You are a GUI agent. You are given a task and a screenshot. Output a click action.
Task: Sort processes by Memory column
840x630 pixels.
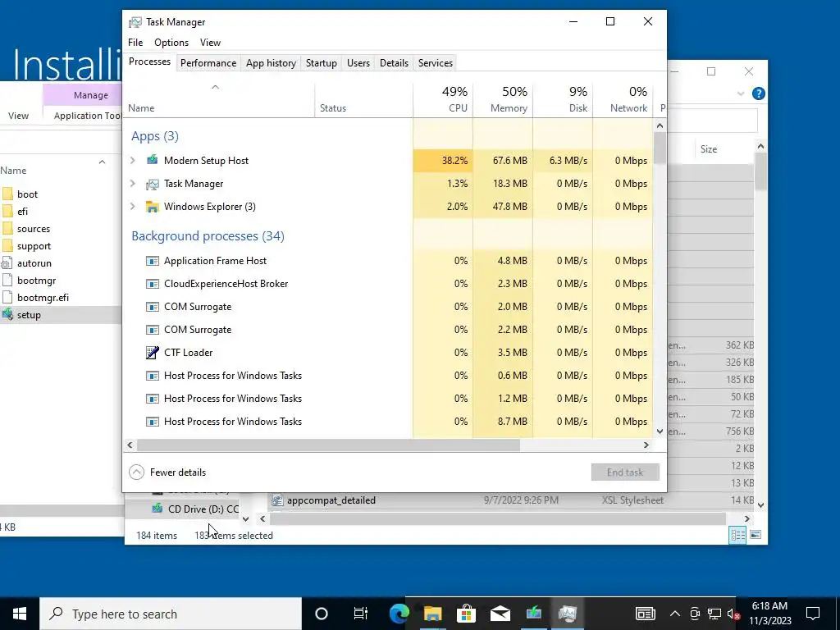click(x=503, y=99)
